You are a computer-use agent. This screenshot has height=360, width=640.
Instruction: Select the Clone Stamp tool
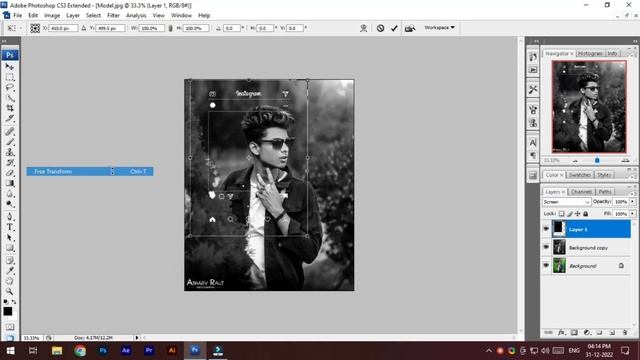coord(9,152)
